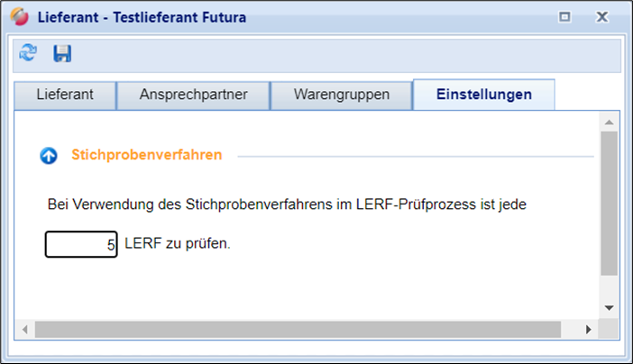Click the vertical scrollbar thumb
Screen dimensions: 633x364
coord(609,203)
